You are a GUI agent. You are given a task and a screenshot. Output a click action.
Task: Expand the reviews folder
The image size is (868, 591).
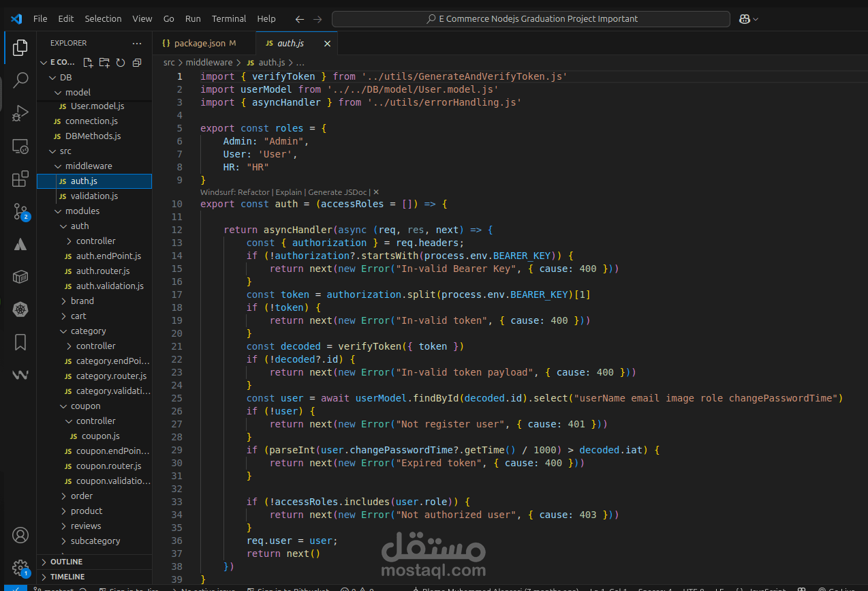click(94, 526)
